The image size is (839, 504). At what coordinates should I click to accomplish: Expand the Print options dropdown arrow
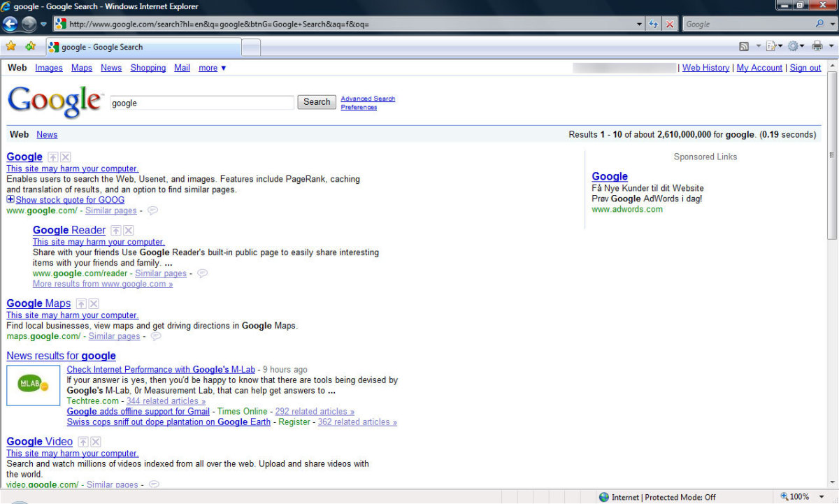point(831,46)
